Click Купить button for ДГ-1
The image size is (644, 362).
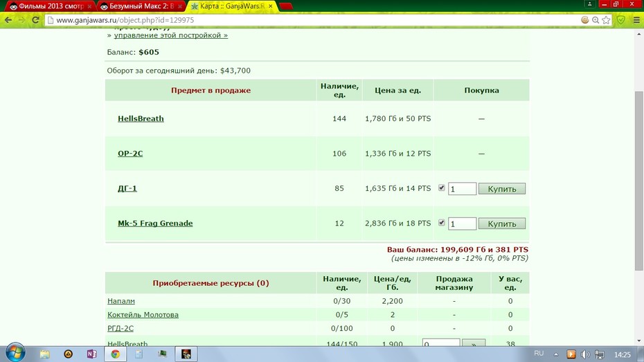point(502,189)
